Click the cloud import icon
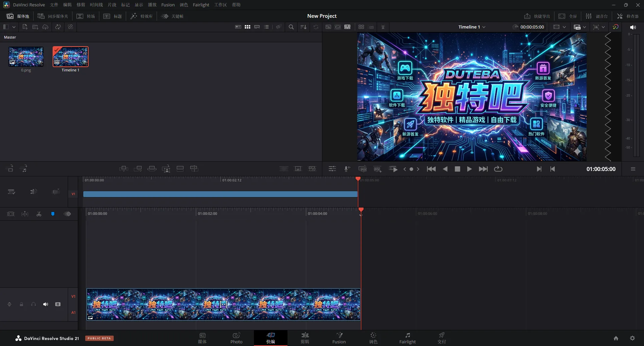Screen dimensions: 644x346 coord(45,27)
